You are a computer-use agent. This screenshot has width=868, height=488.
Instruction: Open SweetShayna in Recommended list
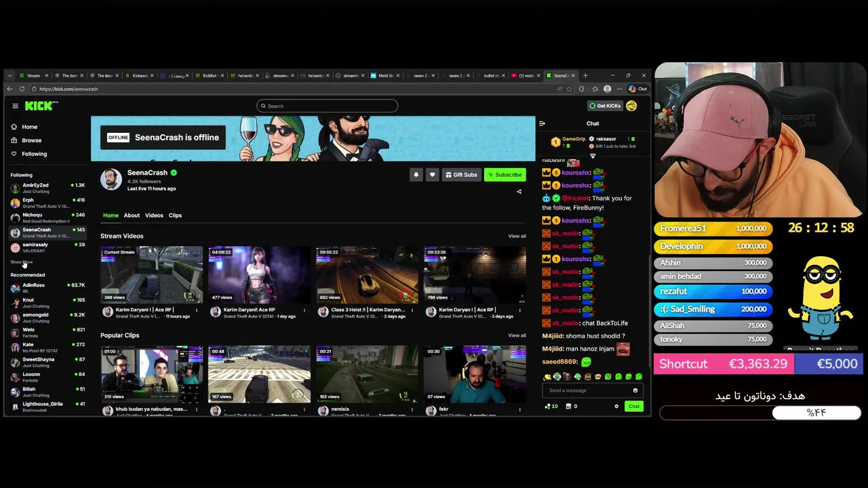(x=47, y=363)
